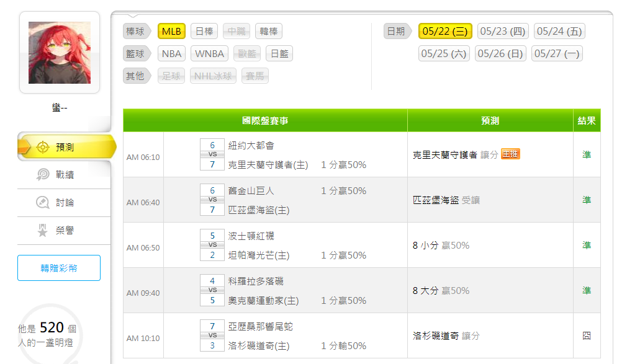Select the NBA league filter
The image size is (627, 364).
tap(171, 53)
